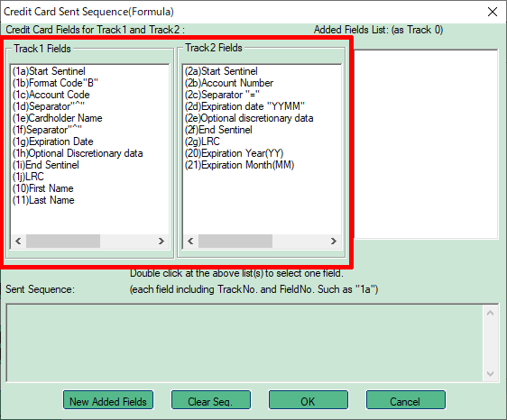Select (2b)Account Number in Track2 Fields

(x=229, y=83)
